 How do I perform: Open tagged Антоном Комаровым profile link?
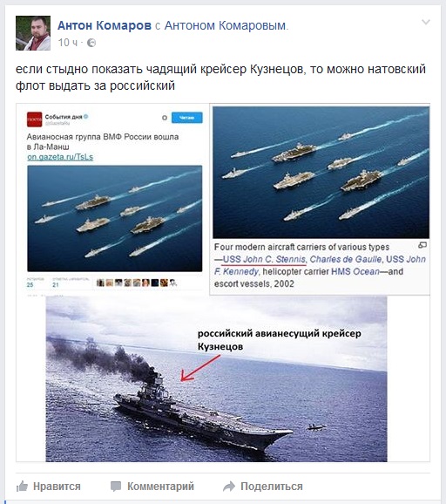pyautogui.click(x=225, y=25)
